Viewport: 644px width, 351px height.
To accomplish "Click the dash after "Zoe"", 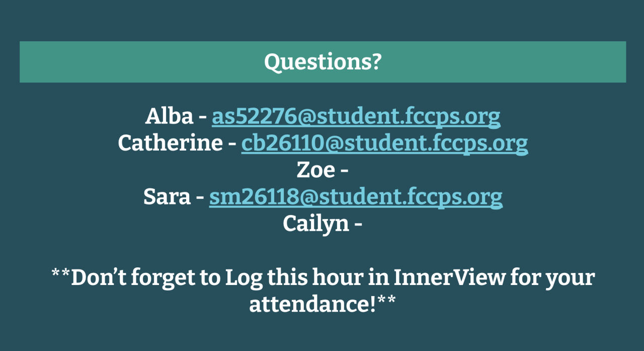I will point(345,170).
